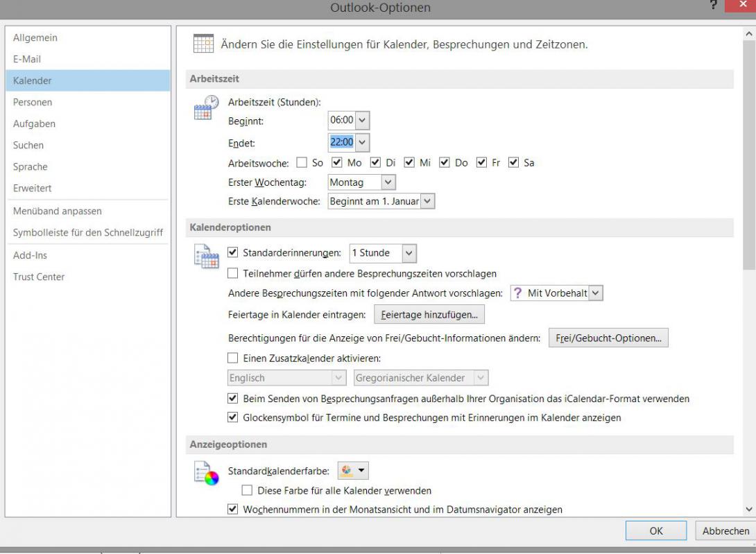
Task: Click the purple question mark tentative icon
Action: (517, 293)
